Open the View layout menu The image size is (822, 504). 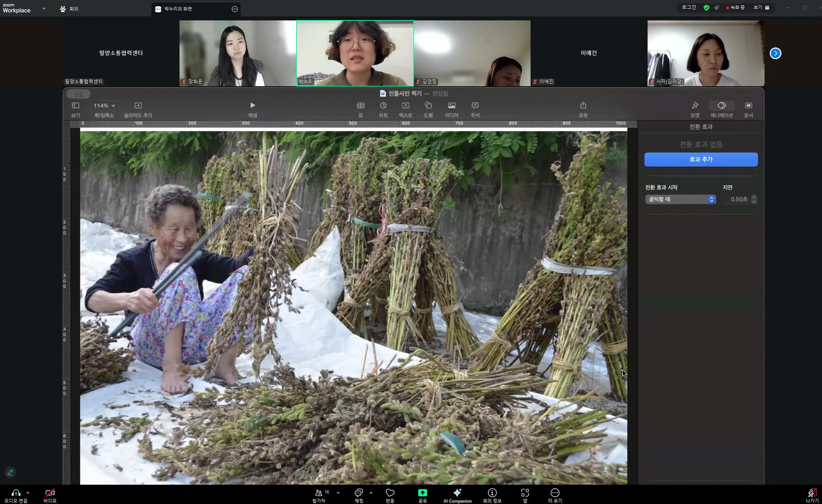coord(761,8)
